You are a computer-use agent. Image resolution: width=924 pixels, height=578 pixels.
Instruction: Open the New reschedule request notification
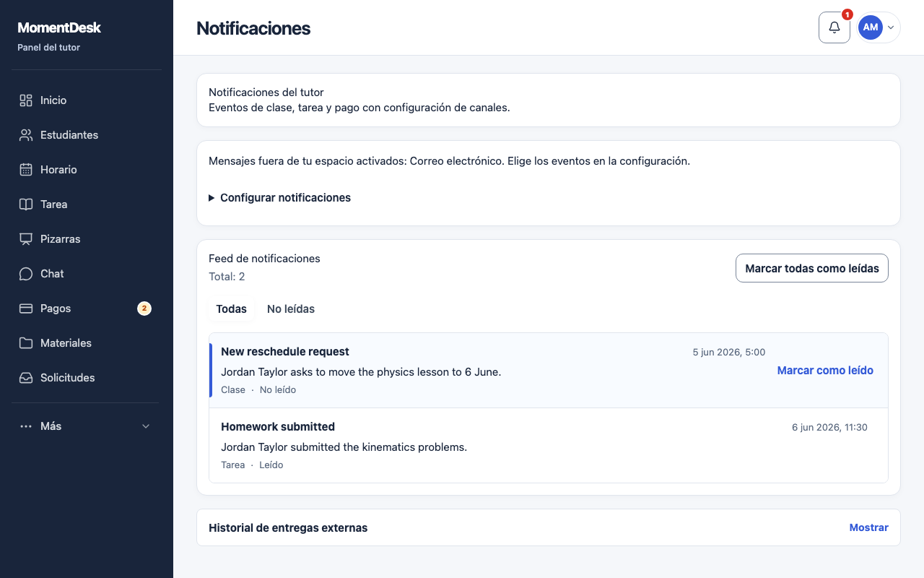(549, 370)
